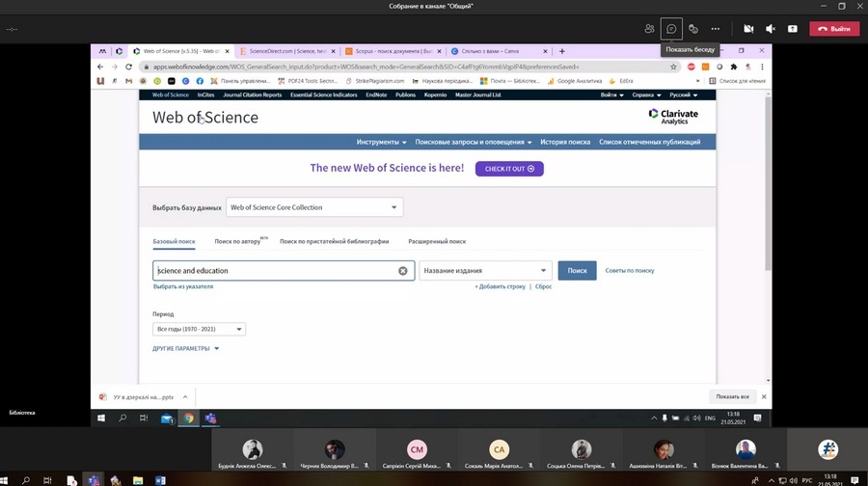Click the Выбрать из указателя link
This screenshot has height=486, width=868.
click(x=182, y=286)
